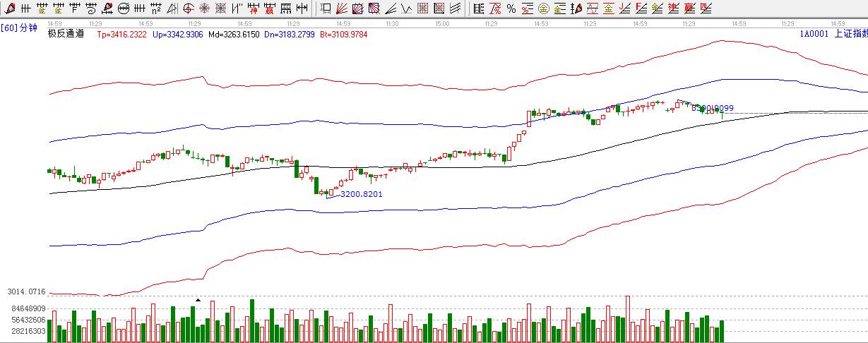Click the plain black percent icon
The image size is (868, 343).
click(511, 8)
